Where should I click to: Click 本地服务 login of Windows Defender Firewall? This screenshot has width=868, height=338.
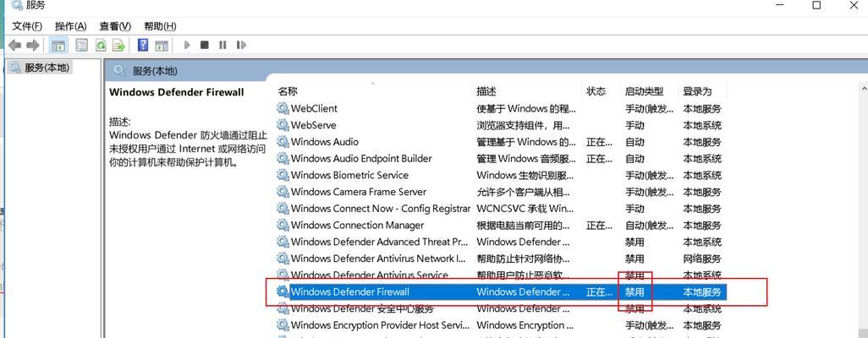(x=702, y=292)
